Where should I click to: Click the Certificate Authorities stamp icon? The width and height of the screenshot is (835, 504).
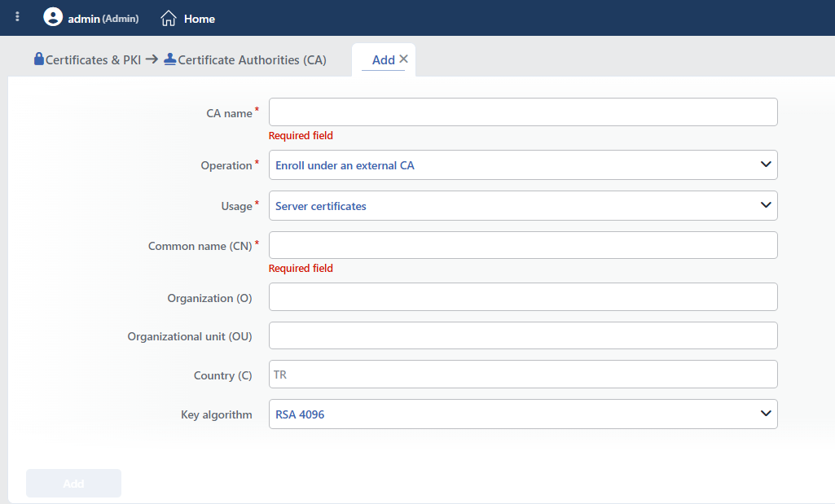[x=170, y=59]
